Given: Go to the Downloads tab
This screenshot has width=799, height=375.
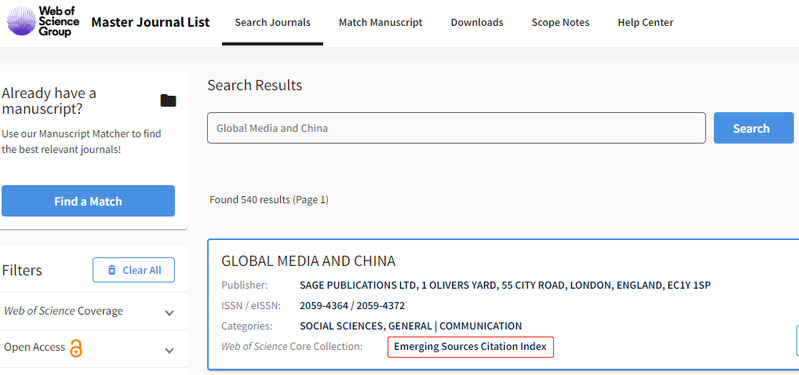Looking at the screenshot, I should pos(477,22).
